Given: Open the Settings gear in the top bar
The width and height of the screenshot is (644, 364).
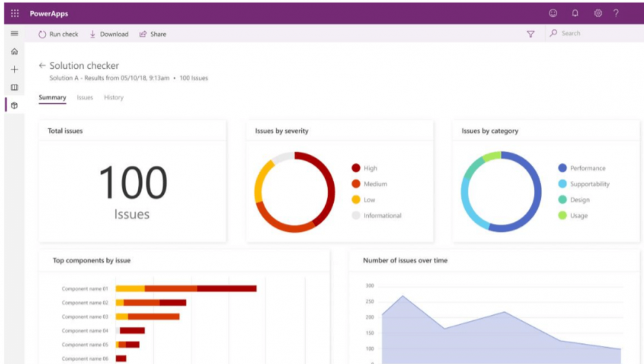Looking at the screenshot, I should click(x=598, y=13).
